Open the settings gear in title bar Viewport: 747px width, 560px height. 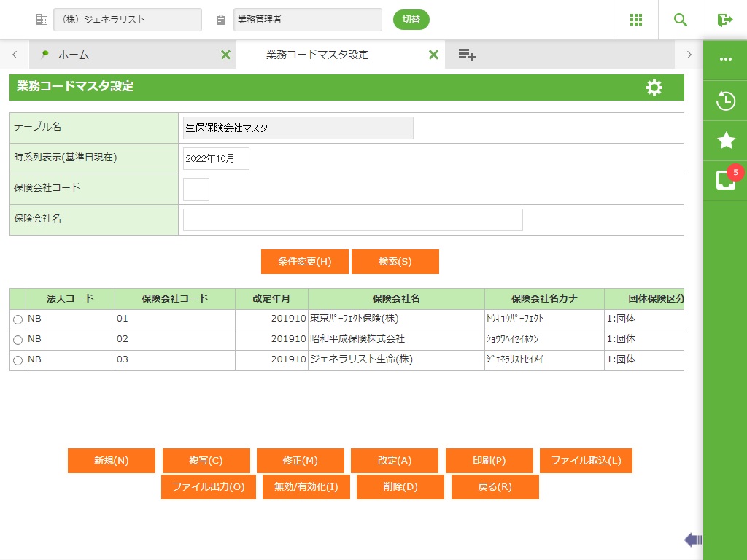654,87
